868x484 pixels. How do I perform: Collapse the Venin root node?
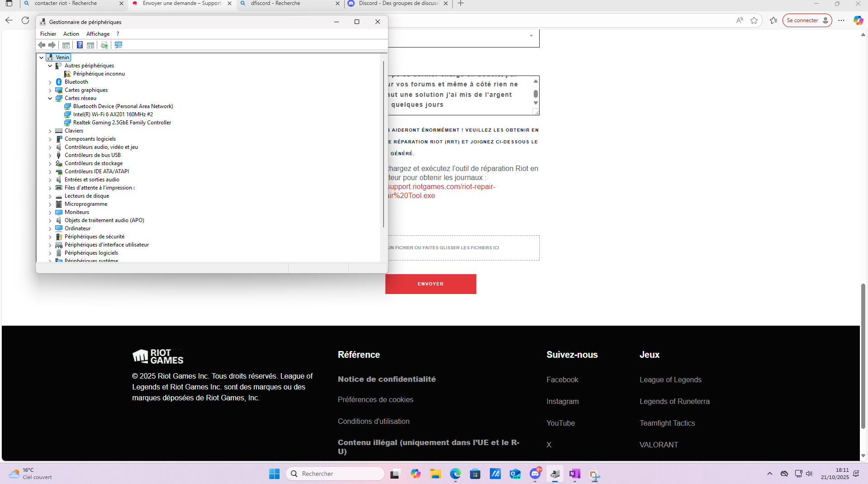pyautogui.click(x=42, y=57)
